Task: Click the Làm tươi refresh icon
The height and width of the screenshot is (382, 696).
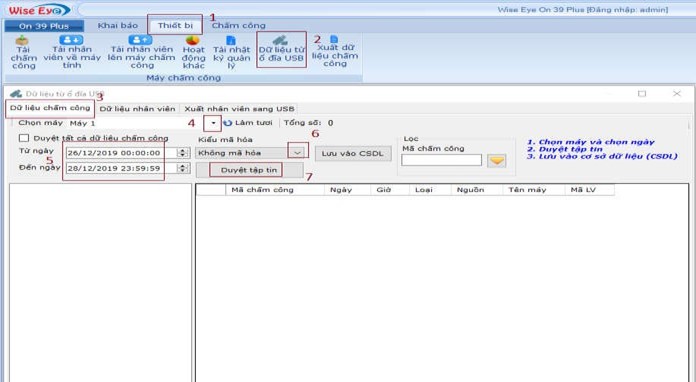Action: [x=228, y=123]
